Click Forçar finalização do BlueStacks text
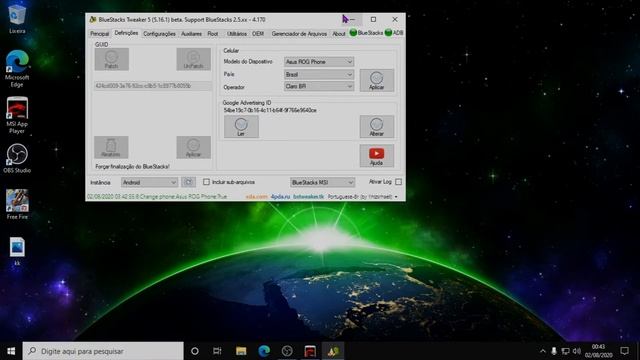This screenshot has height=360, width=640. 132,167
